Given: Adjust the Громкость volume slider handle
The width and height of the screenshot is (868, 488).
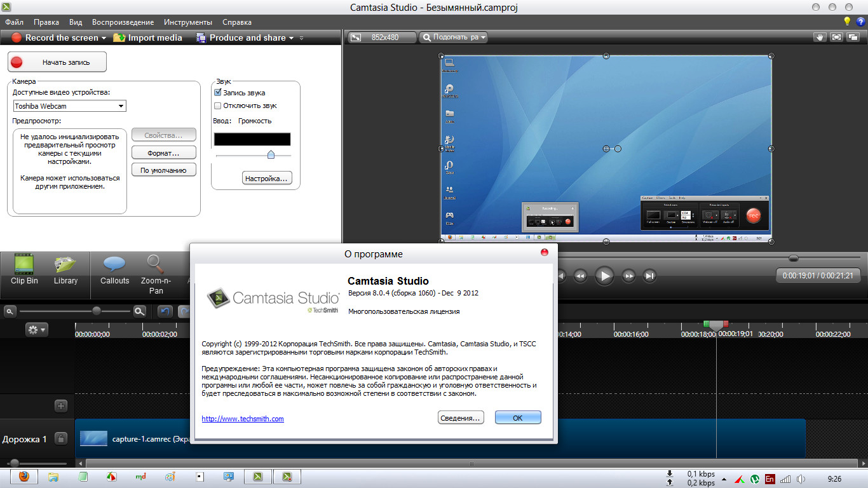Looking at the screenshot, I should click(271, 154).
